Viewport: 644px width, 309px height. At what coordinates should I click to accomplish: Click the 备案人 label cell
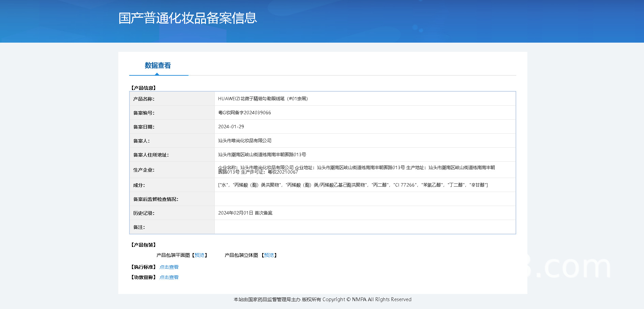pyautogui.click(x=172, y=141)
